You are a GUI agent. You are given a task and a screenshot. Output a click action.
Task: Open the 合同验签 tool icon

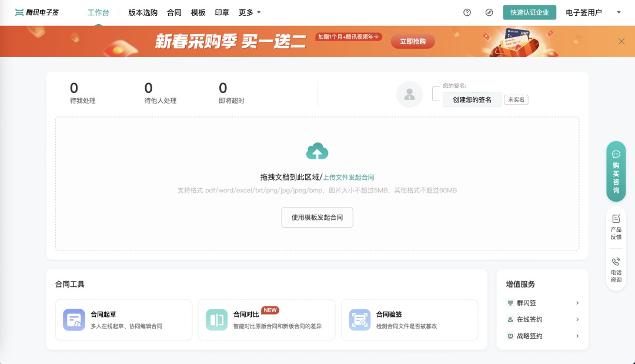click(360, 320)
